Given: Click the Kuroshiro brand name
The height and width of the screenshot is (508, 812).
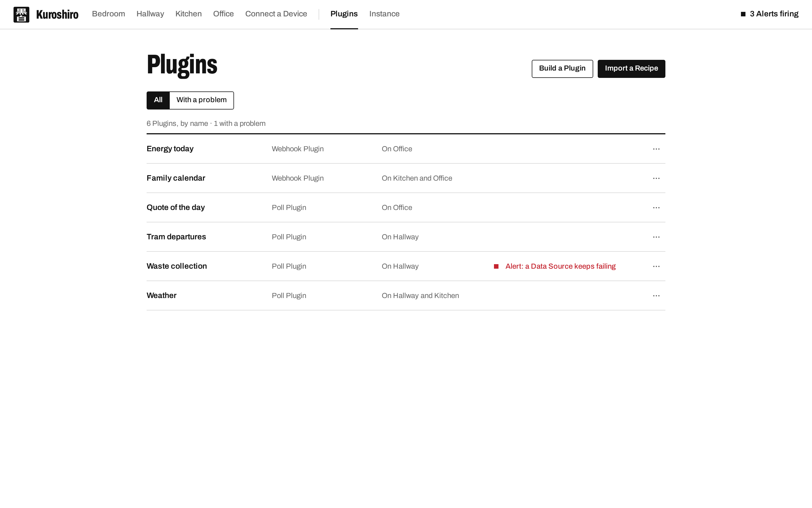Looking at the screenshot, I should (x=57, y=14).
